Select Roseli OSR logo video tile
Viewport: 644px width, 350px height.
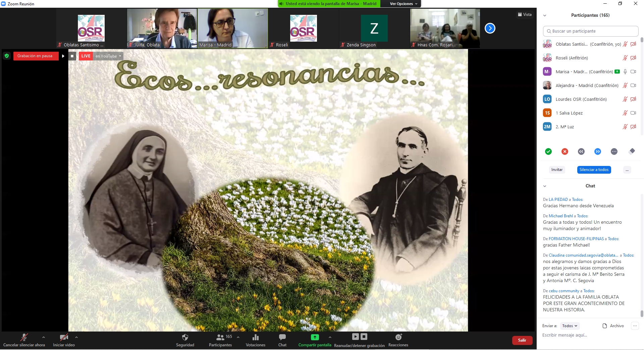tap(304, 28)
